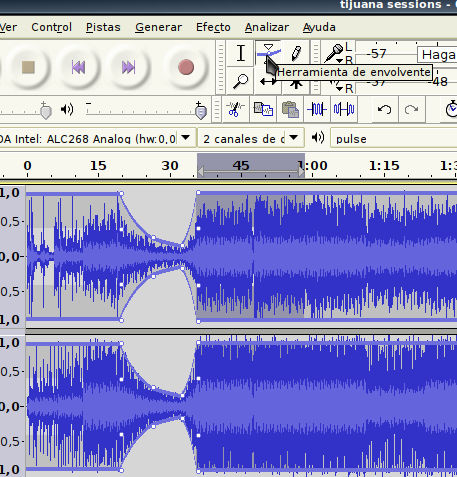Viewport: 457px width, 477px height.
Task: Click the timeline at 30 seconds
Action: [x=170, y=166]
